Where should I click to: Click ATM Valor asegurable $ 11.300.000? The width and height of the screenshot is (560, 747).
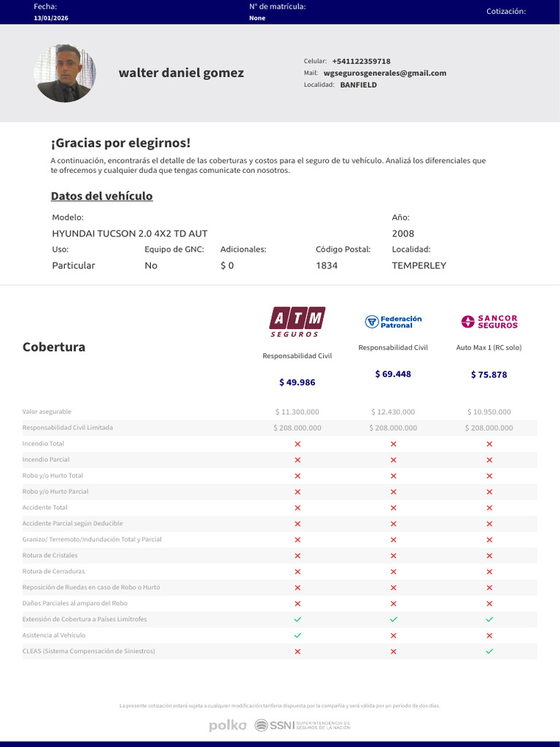(x=297, y=412)
